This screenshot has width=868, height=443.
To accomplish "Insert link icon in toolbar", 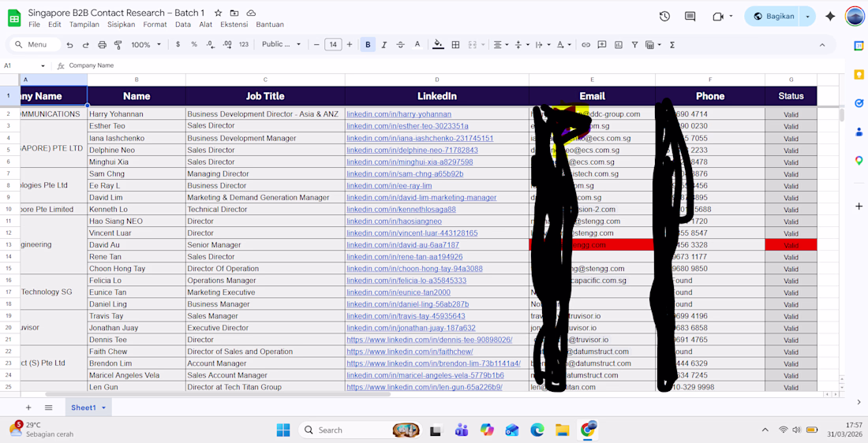I will point(586,45).
